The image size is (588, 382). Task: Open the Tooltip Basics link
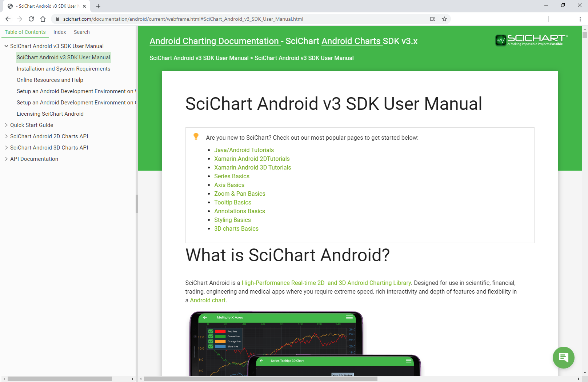pos(233,202)
